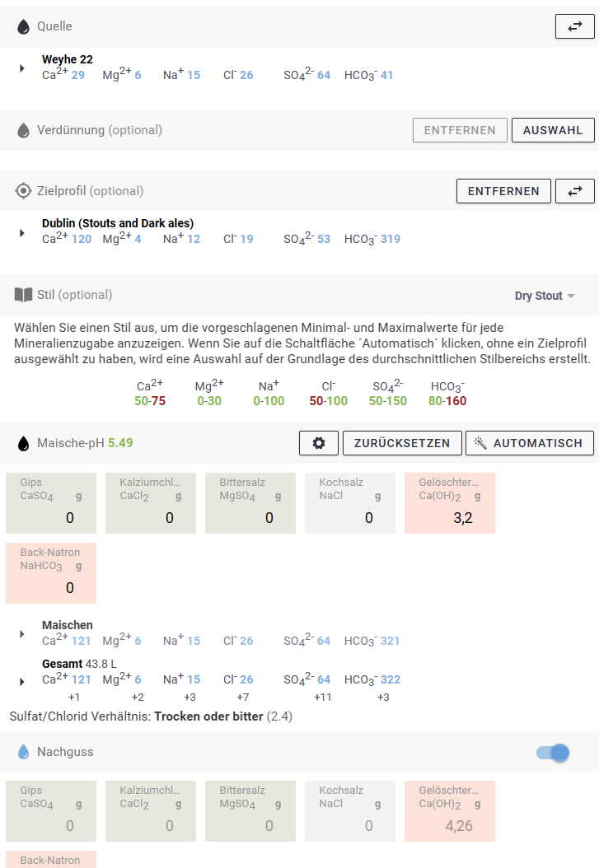Toggle the Nachguss switch off

[x=553, y=752]
